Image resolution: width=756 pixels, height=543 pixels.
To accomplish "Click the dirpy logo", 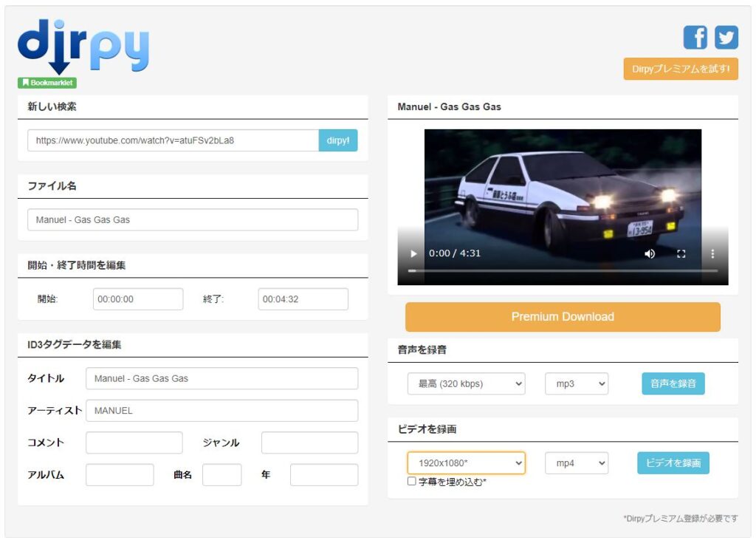I will [x=83, y=47].
